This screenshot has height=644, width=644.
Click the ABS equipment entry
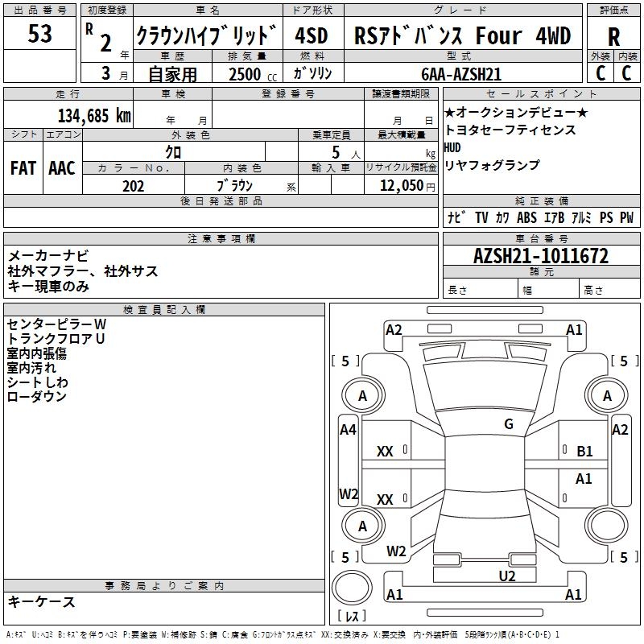[x=526, y=217]
